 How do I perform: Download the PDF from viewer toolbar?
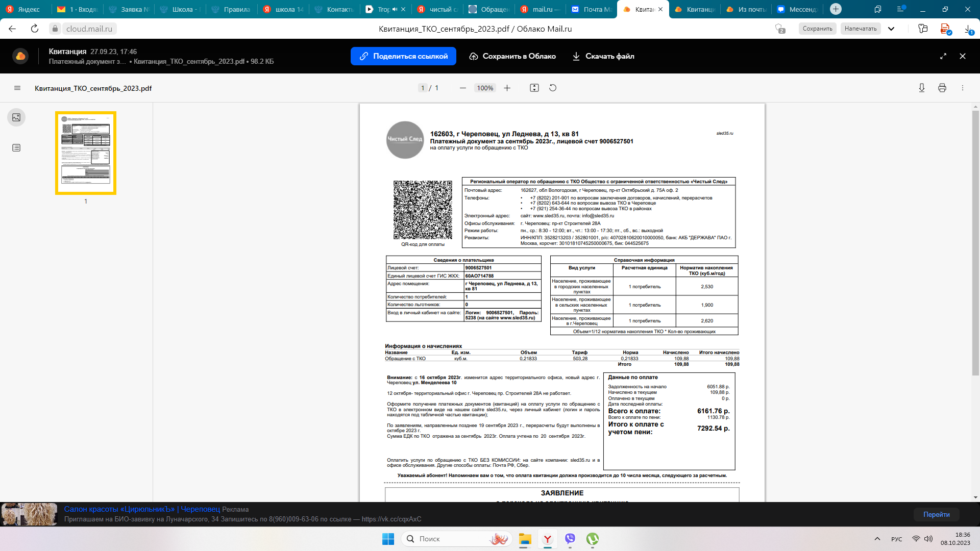tap(922, 88)
